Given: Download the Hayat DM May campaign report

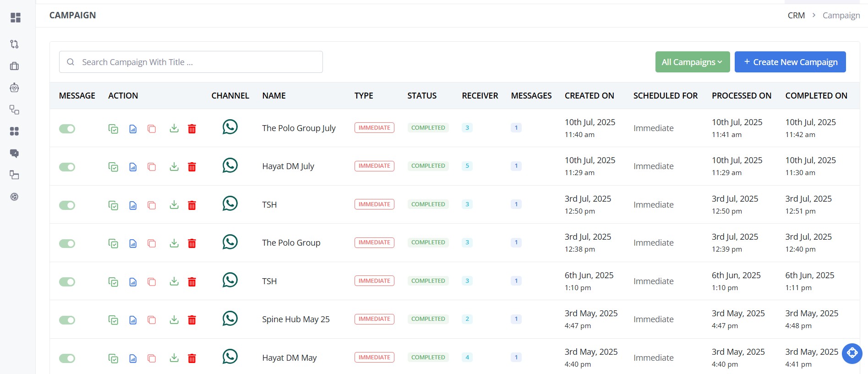Looking at the screenshot, I should coord(174,358).
